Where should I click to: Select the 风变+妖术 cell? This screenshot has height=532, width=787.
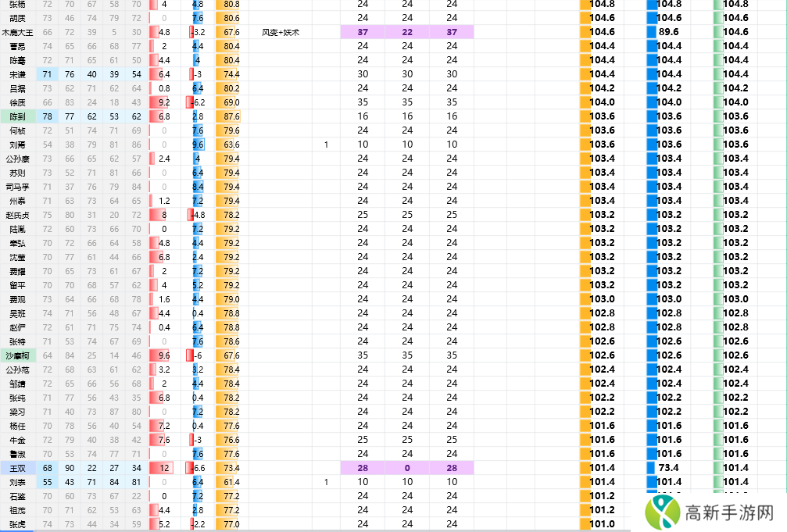point(281,32)
